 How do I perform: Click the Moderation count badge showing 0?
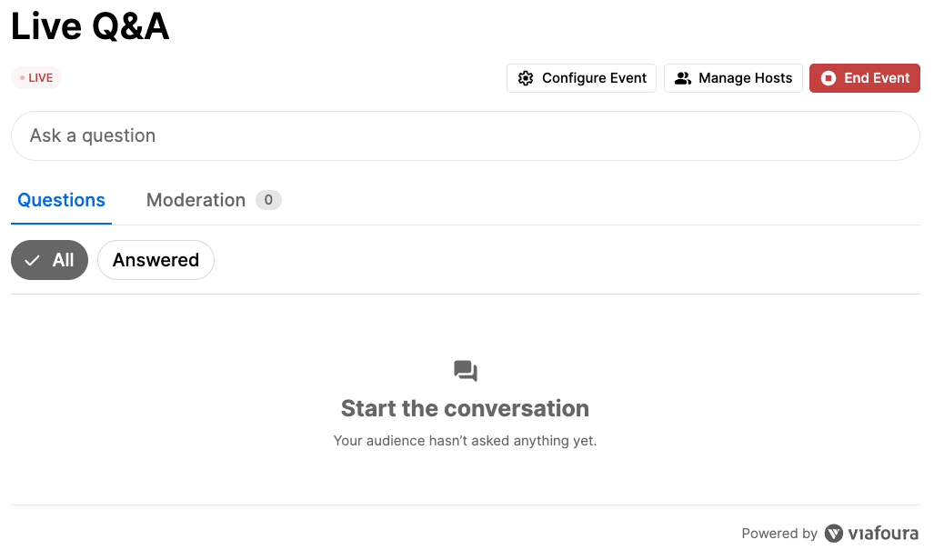(x=268, y=200)
